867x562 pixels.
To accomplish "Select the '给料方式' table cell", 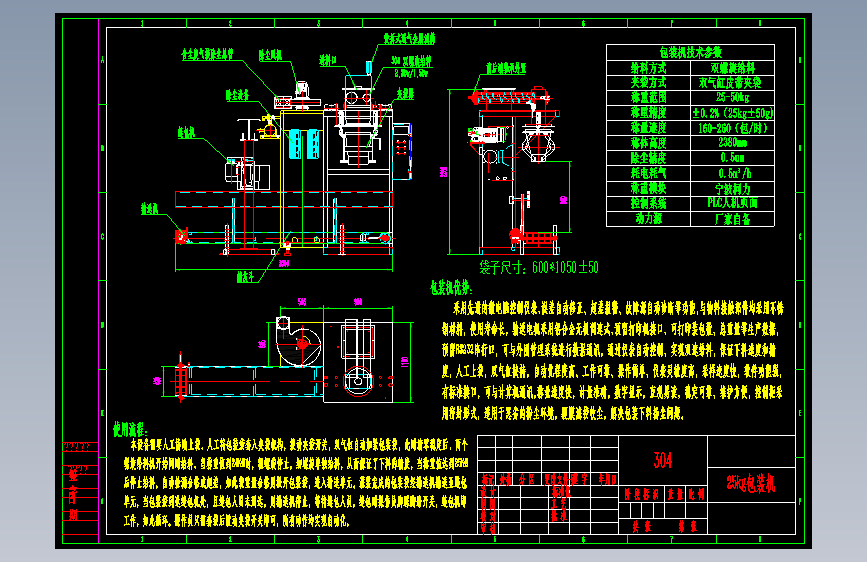I will click(649, 68).
